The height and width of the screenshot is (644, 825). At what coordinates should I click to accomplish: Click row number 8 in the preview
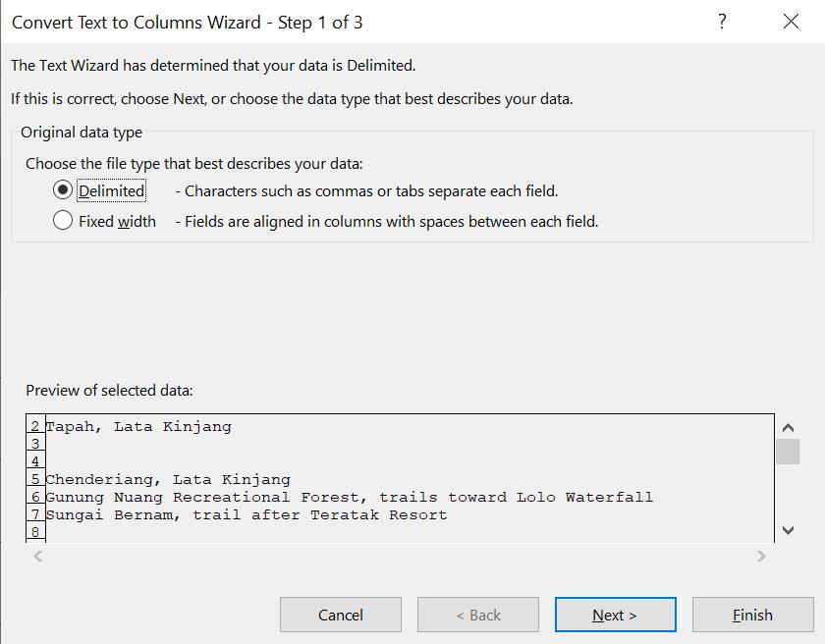click(x=35, y=532)
